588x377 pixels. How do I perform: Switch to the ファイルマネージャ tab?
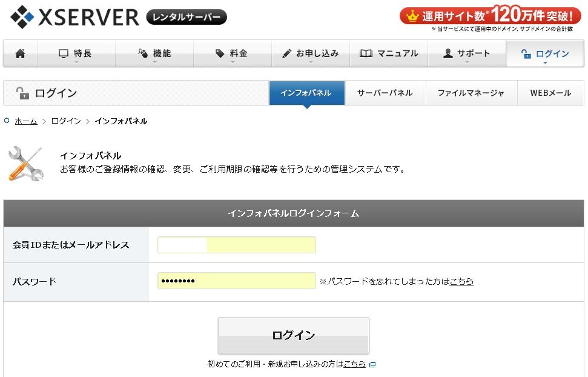[x=471, y=93]
